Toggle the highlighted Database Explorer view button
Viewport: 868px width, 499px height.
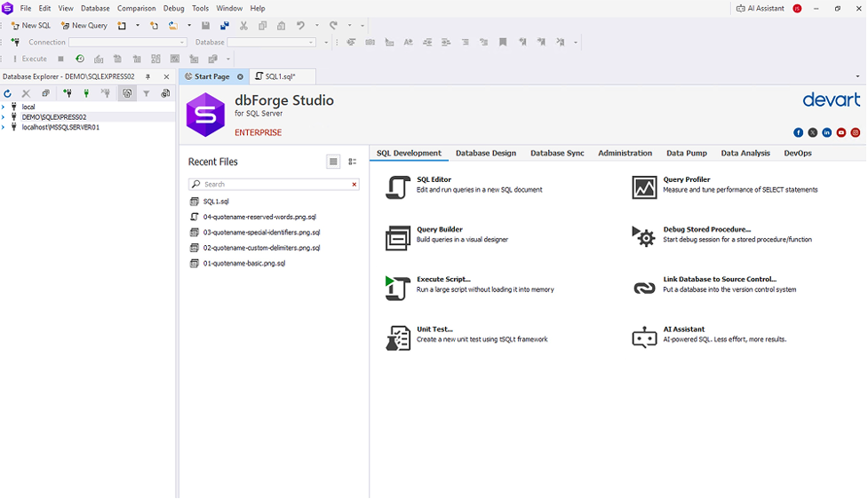coord(127,93)
